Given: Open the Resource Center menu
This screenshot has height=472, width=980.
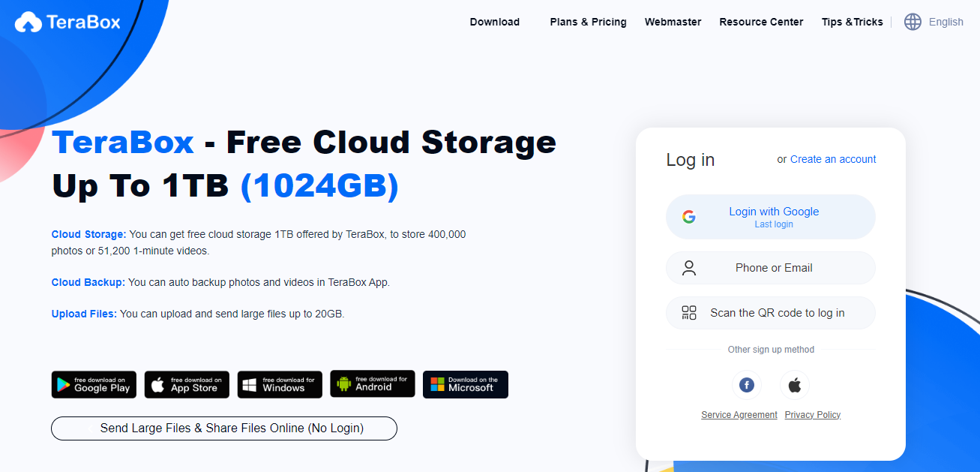Looking at the screenshot, I should 761,22.
